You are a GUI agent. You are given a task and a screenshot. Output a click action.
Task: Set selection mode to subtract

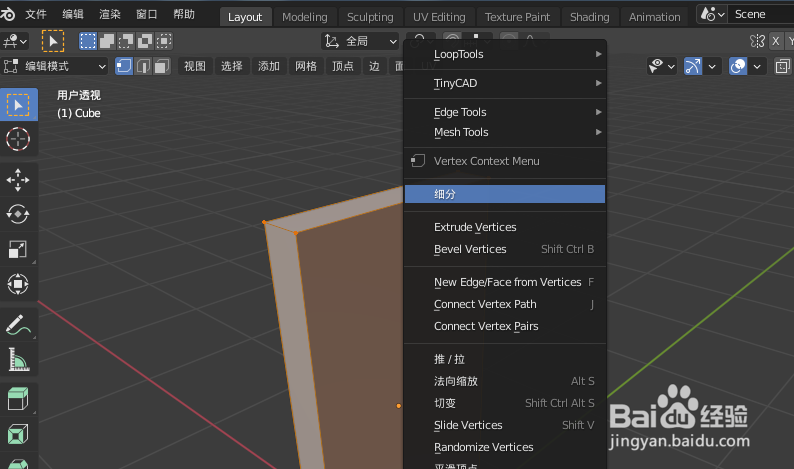[126, 41]
